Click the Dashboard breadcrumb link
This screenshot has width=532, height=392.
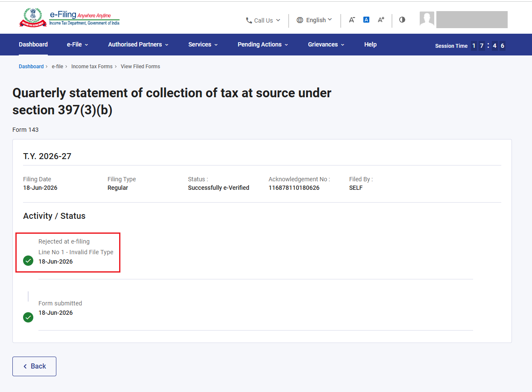pyautogui.click(x=31, y=67)
